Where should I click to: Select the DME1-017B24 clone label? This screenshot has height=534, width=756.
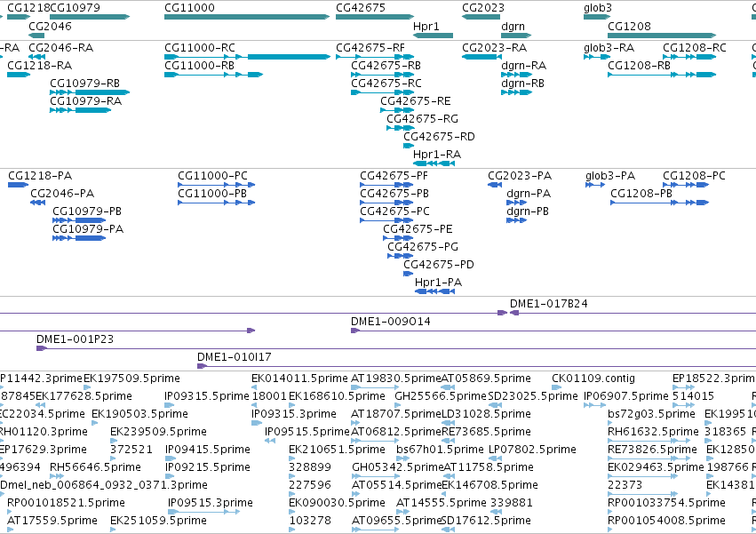(549, 303)
